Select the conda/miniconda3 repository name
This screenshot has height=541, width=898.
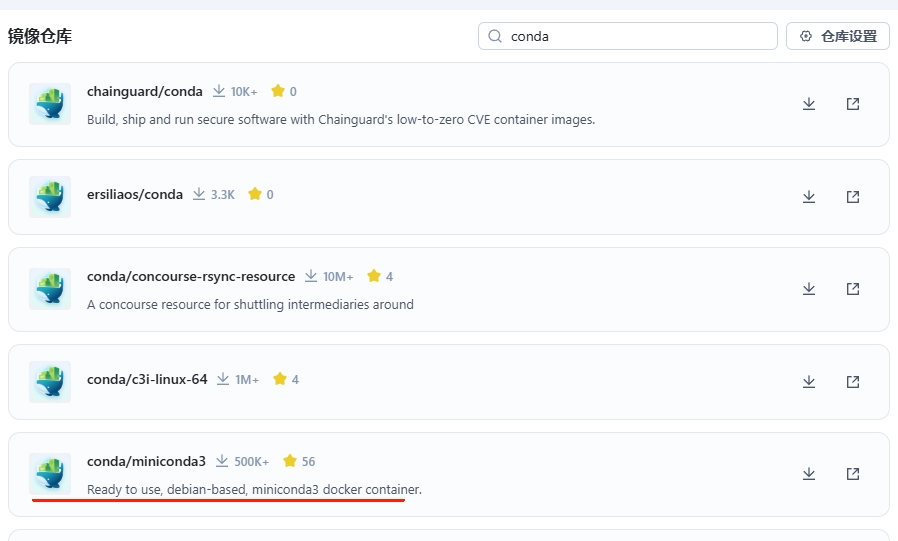[146, 461]
